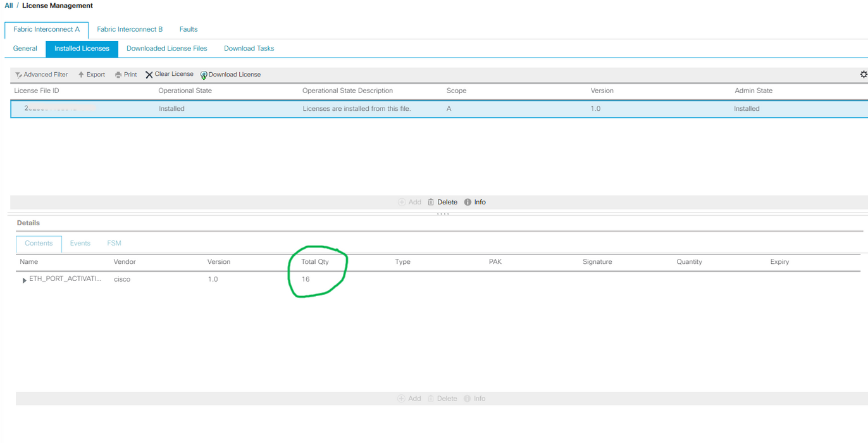
Task: Select the Contents tab in Details
Action: pos(39,244)
